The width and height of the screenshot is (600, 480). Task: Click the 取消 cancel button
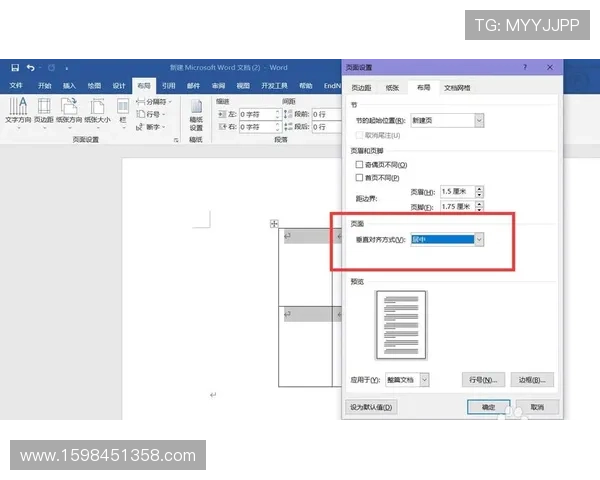537,407
